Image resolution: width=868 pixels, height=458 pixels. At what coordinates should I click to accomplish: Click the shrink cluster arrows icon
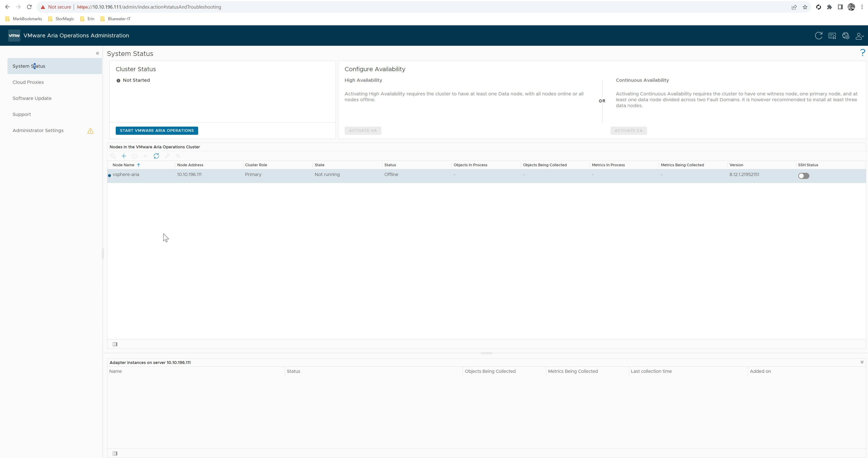pyautogui.click(x=167, y=156)
